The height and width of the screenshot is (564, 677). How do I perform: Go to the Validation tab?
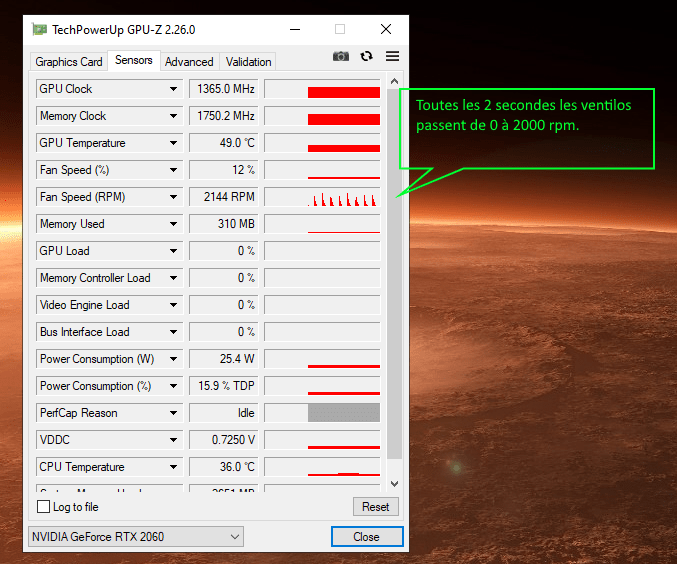[x=248, y=62]
